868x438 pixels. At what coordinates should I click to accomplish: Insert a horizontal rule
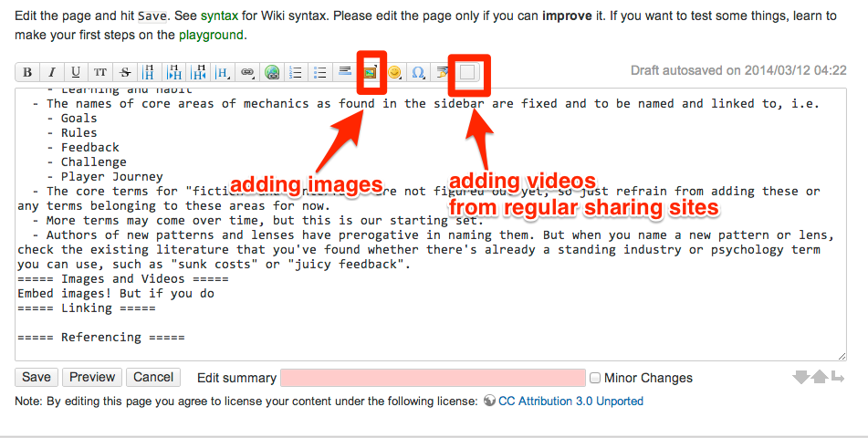click(x=345, y=72)
